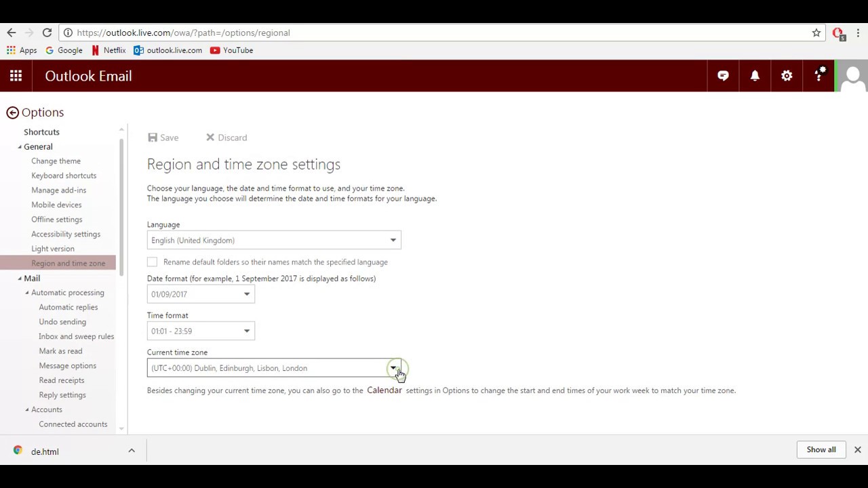Viewport: 868px width, 488px height.
Task: Click Show all downloads button
Action: tap(821, 449)
